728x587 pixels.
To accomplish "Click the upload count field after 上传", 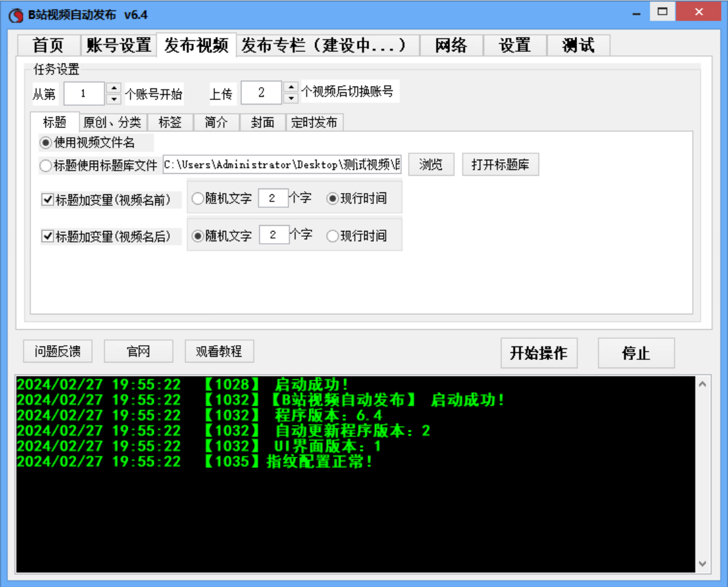I will point(262,92).
